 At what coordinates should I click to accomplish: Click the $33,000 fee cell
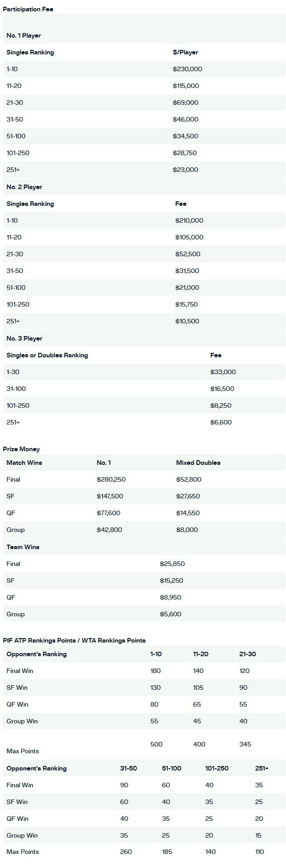(223, 372)
